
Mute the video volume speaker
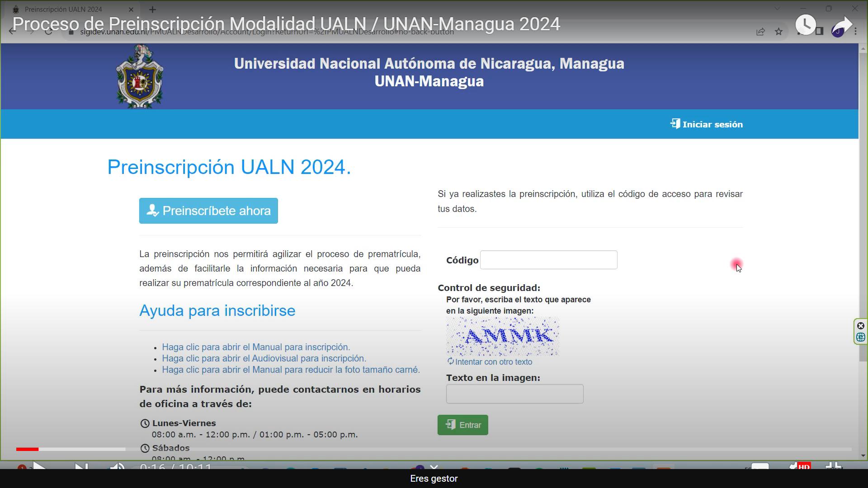pyautogui.click(x=117, y=467)
